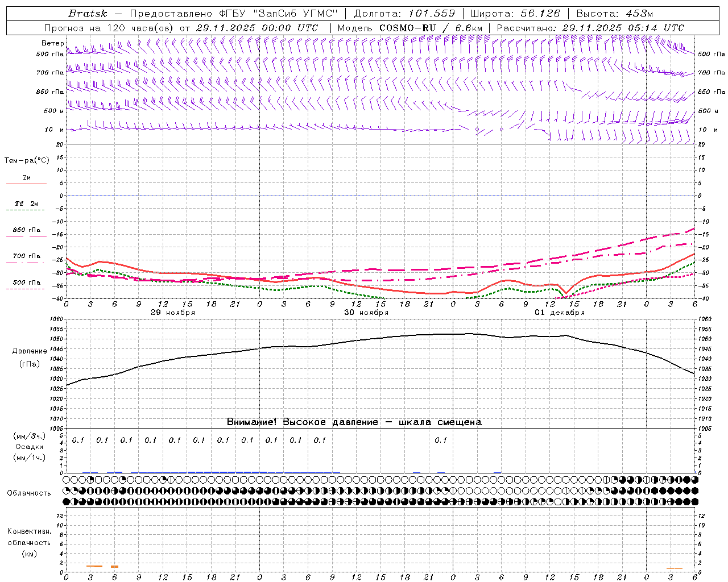Click the blue precipitation bar in Осадки chart
The image size is (728, 582).
click(x=227, y=472)
